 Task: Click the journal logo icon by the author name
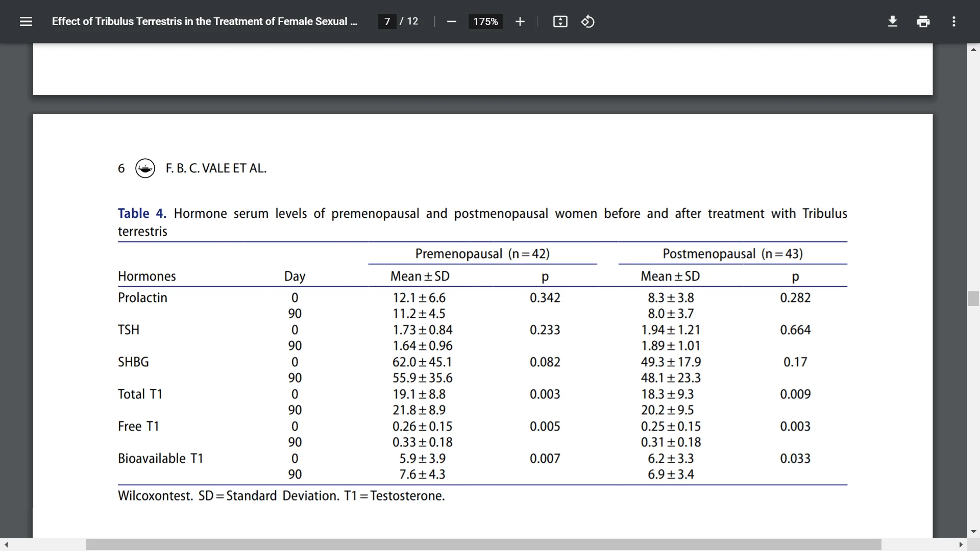tap(145, 168)
